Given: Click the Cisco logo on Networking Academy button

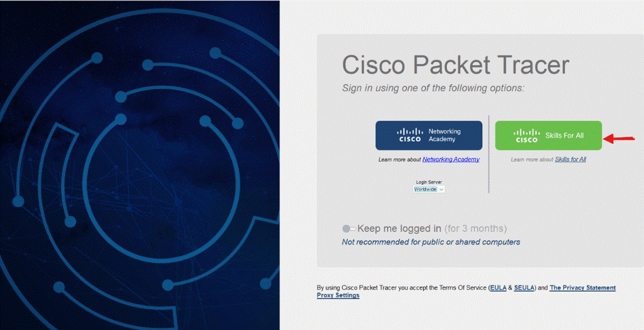Looking at the screenshot, I should pos(410,135).
